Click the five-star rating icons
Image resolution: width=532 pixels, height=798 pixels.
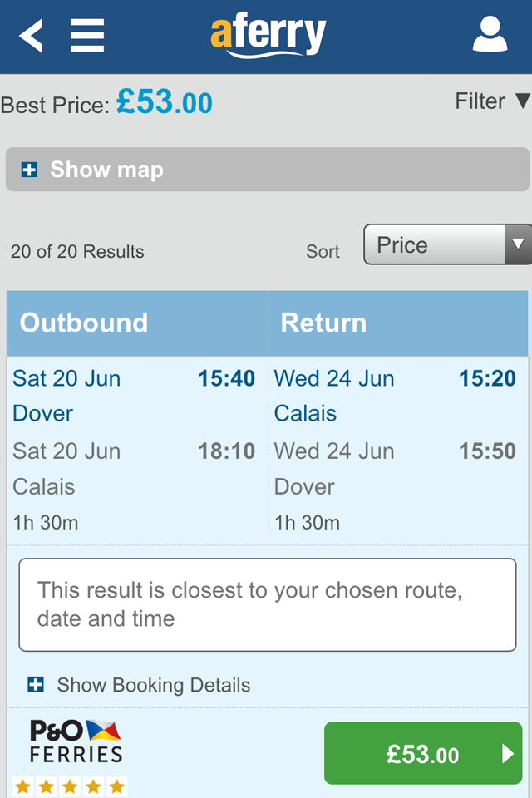pyautogui.click(x=70, y=787)
